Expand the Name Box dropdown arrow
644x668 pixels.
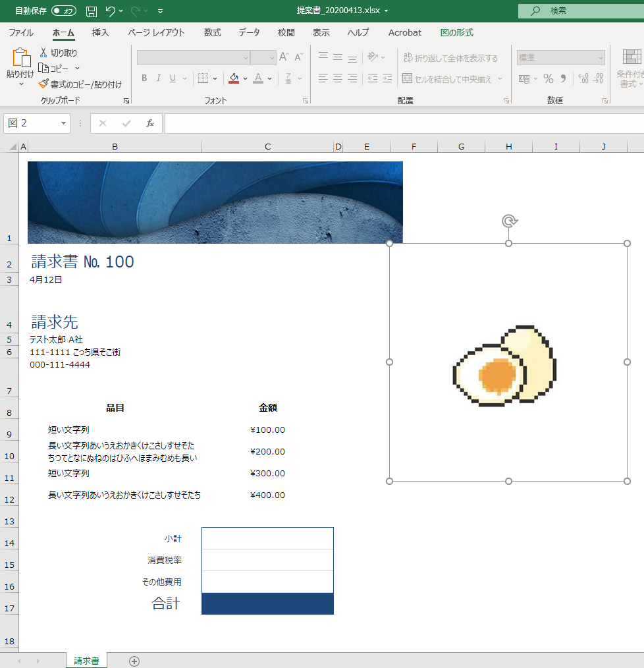pyautogui.click(x=63, y=124)
